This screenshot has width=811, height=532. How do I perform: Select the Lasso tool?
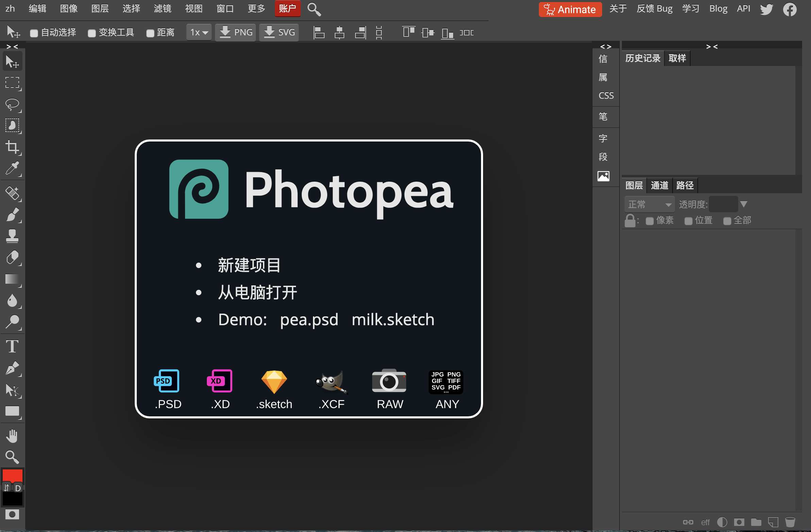pos(12,104)
